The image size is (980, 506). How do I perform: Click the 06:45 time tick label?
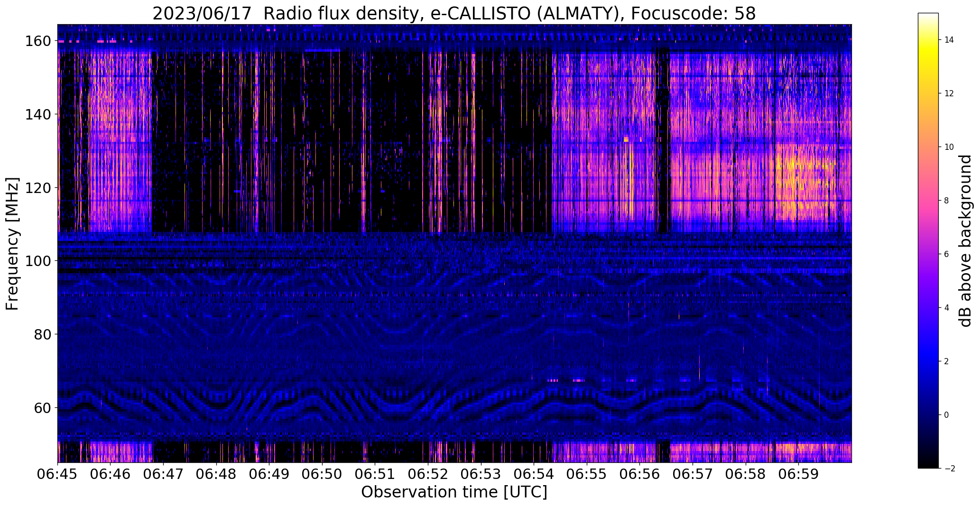58,473
